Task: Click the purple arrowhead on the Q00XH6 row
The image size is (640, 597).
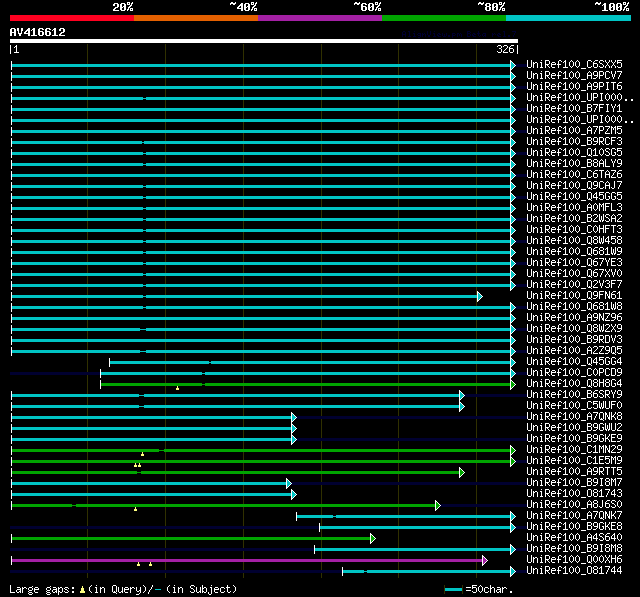Action: [x=484, y=560]
